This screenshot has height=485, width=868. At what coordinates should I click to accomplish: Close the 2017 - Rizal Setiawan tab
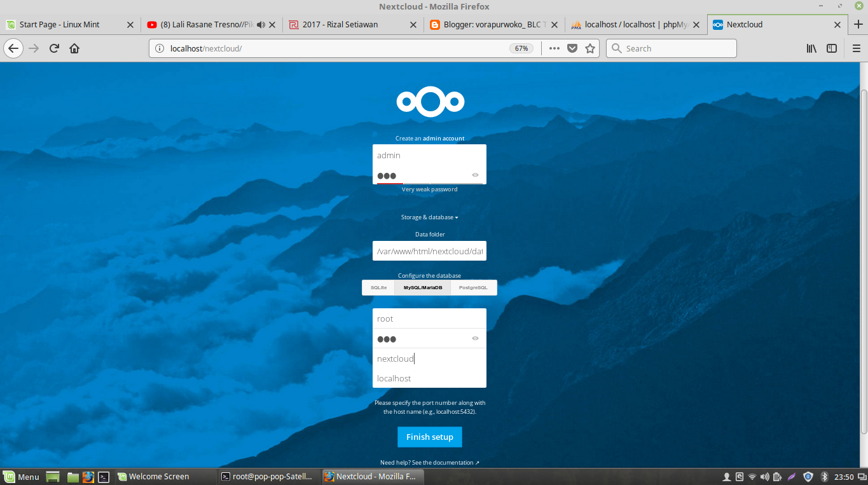(x=414, y=25)
